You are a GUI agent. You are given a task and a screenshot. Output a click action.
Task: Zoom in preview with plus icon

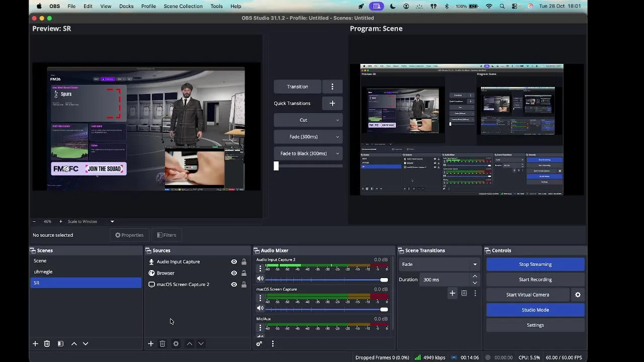pyautogui.click(x=60, y=221)
